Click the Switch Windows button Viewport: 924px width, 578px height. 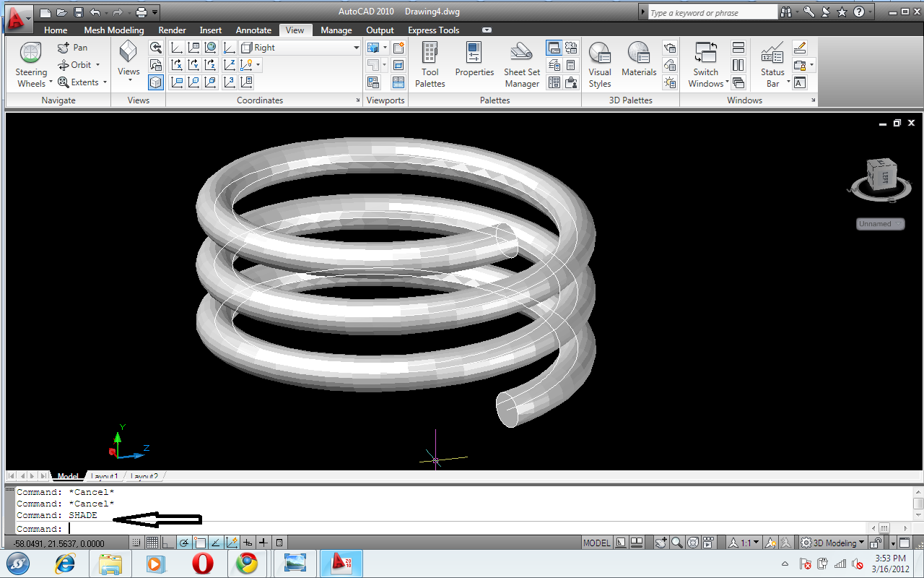pyautogui.click(x=705, y=64)
